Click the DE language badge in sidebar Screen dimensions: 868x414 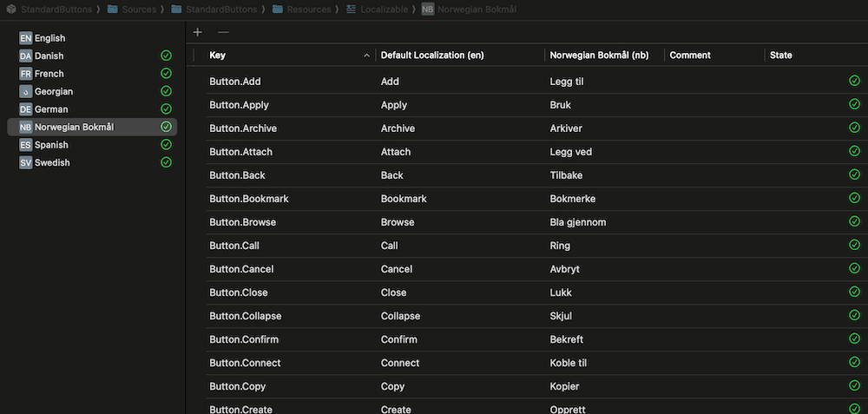pos(25,109)
